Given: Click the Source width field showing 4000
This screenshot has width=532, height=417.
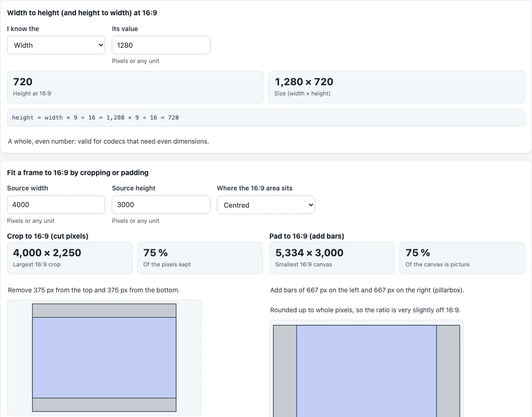Looking at the screenshot, I should tap(56, 205).
